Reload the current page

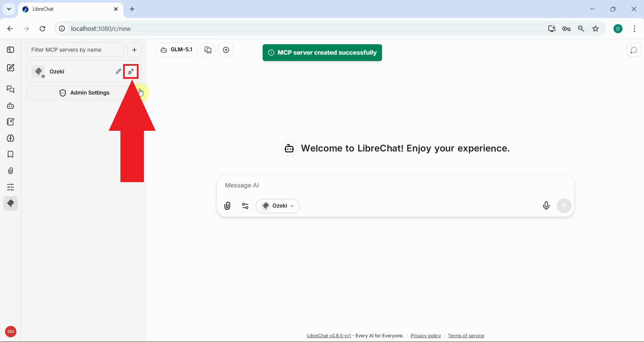click(x=43, y=29)
